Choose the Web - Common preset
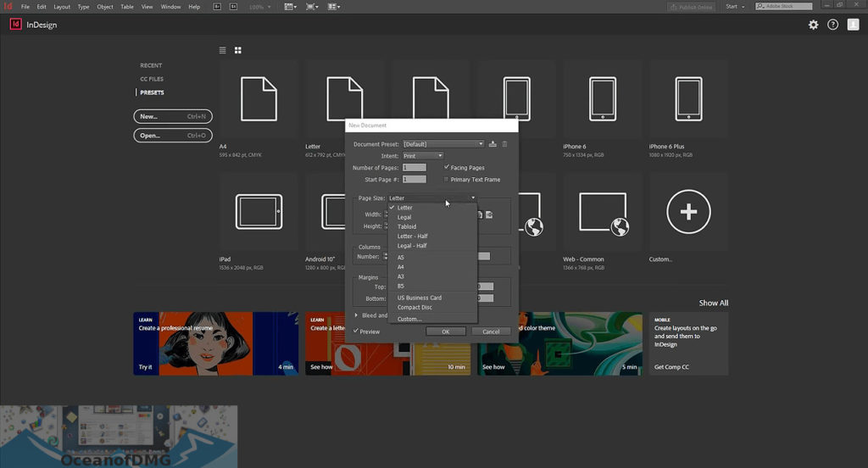The height and width of the screenshot is (468, 868). pos(603,212)
